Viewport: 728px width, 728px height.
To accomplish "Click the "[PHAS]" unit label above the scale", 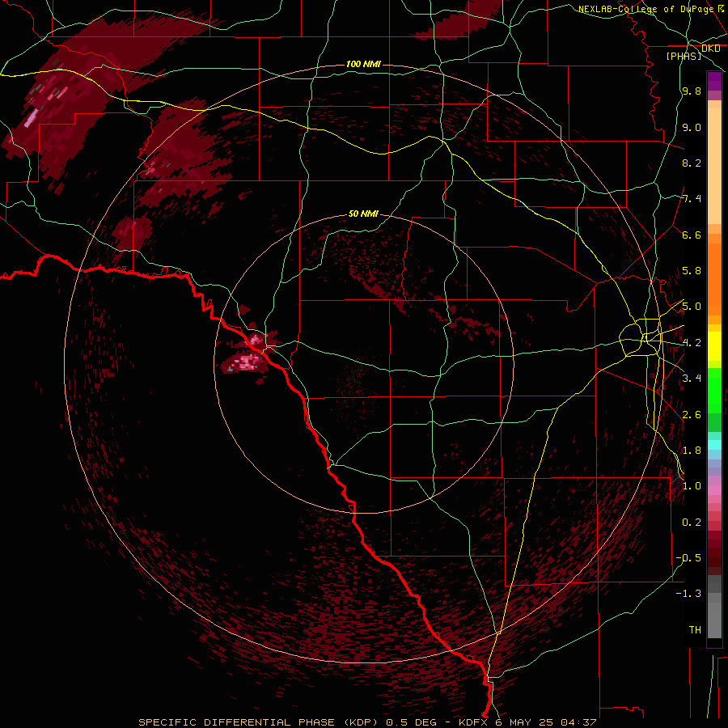I will click(684, 56).
